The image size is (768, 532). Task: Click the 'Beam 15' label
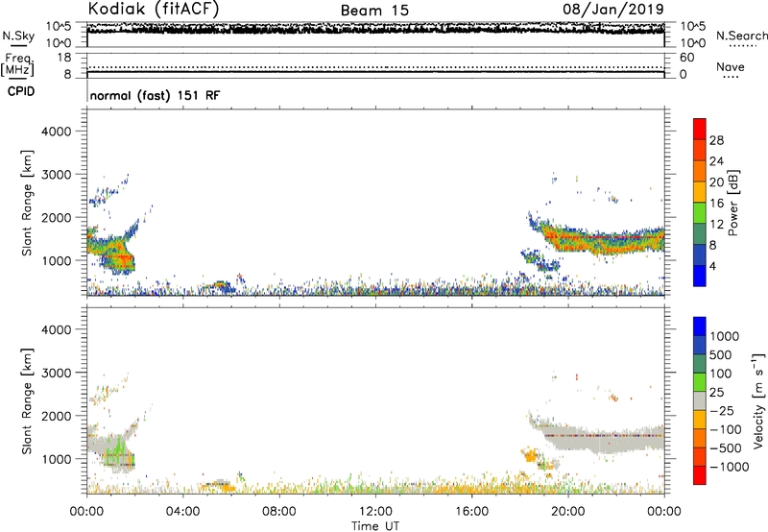click(374, 11)
